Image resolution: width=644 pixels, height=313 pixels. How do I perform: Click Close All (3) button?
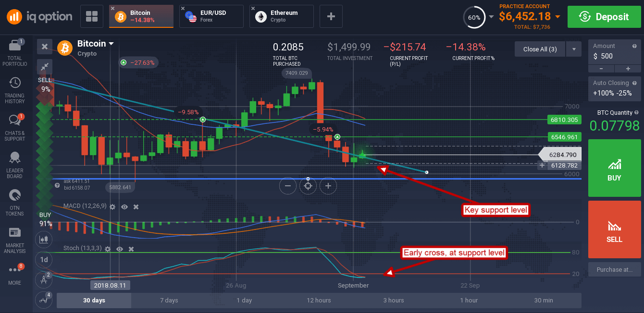540,49
